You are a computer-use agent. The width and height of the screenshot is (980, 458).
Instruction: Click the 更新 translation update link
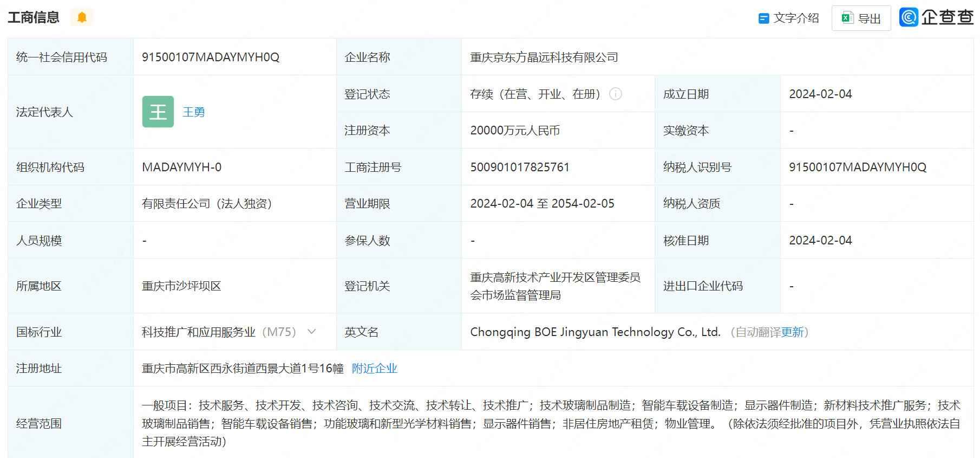click(x=792, y=332)
